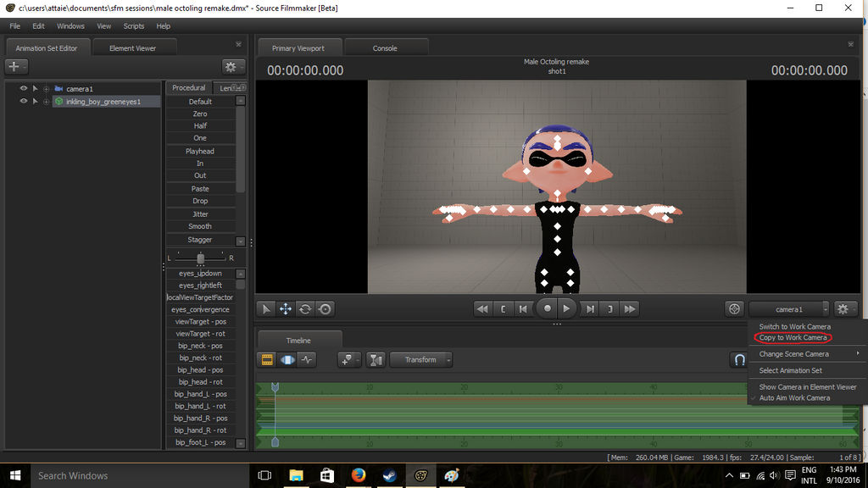Open Steam from the taskbar
The image size is (868, 488).
(390, 475)
